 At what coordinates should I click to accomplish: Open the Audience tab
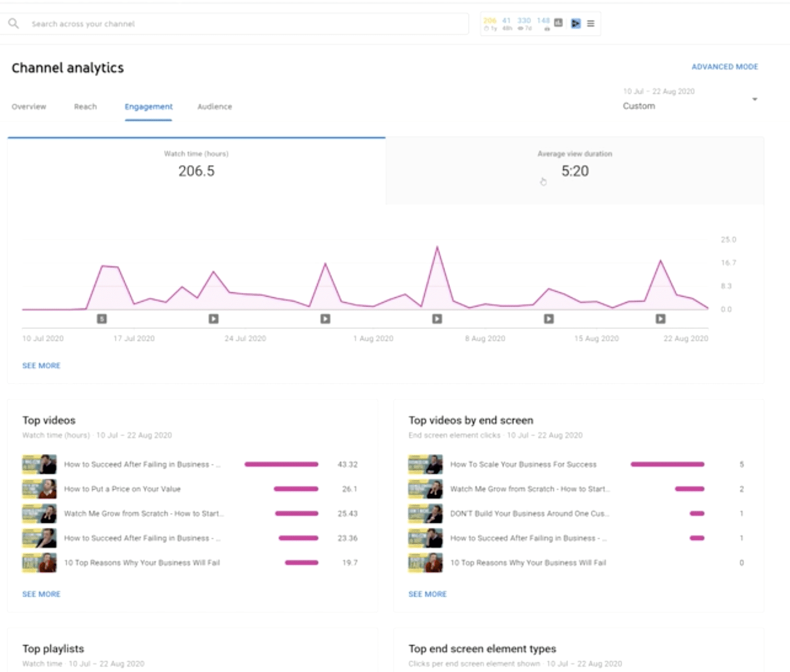pyautogui.click(x=214, y=107)
